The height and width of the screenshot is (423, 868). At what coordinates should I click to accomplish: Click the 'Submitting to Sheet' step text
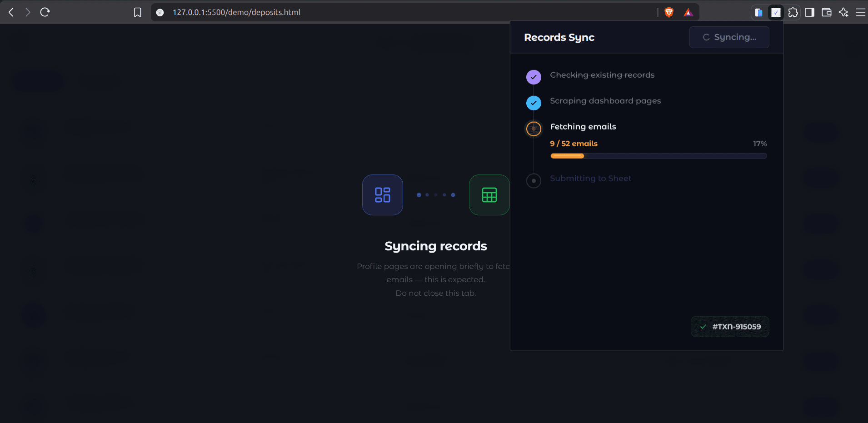pyautogui.click(x=590, y=179)
